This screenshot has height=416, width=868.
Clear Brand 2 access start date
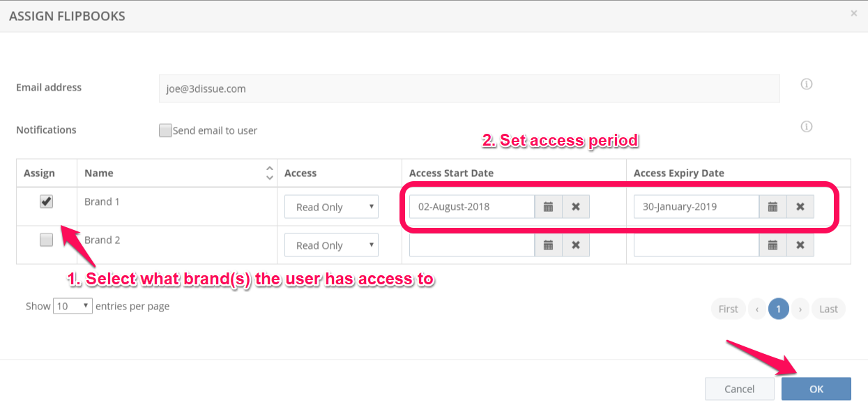[576, 245]
